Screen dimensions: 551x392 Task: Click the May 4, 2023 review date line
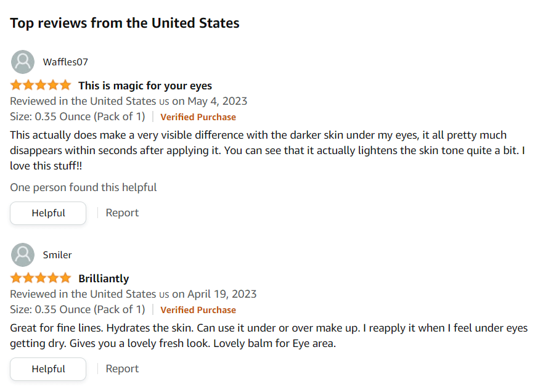[x=129, y=101]
